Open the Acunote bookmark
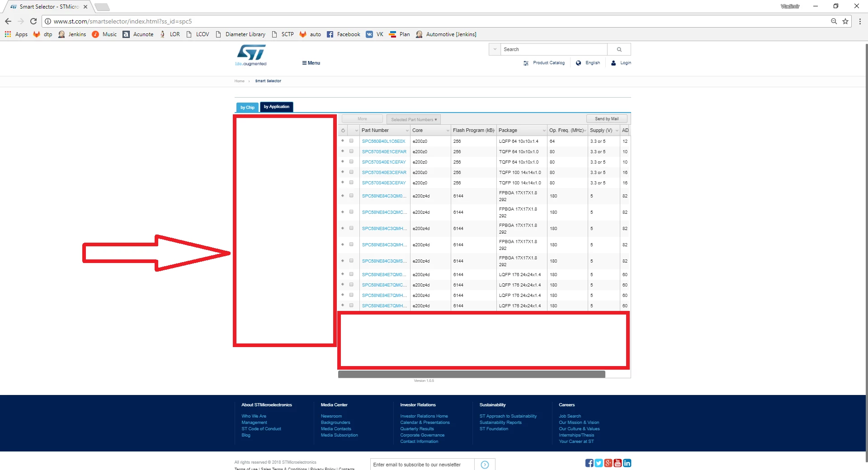Viewport: 868px width, 470px height. point(138,34)
